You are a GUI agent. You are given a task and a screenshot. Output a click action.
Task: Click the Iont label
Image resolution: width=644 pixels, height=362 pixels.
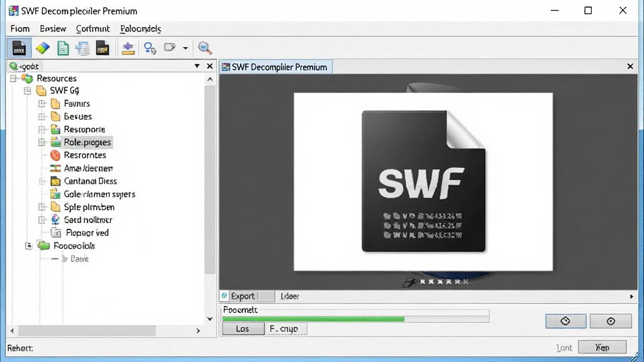pyautogui.click(x=564, y=348)
